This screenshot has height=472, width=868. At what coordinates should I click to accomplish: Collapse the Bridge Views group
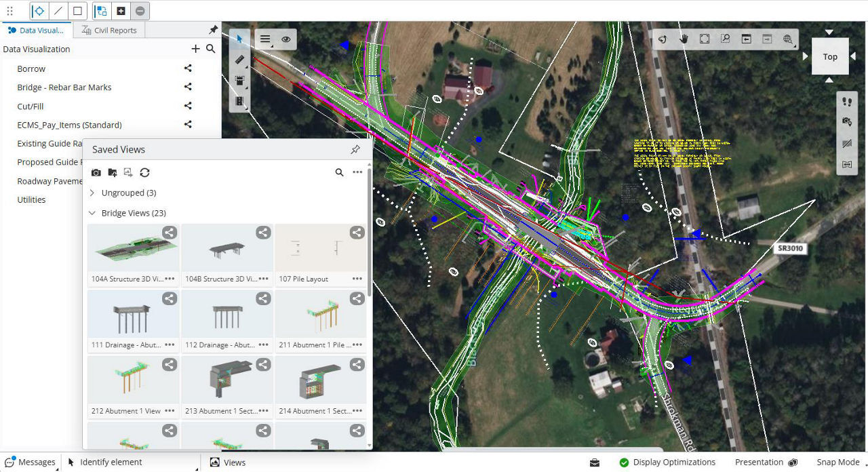point(92,212)
